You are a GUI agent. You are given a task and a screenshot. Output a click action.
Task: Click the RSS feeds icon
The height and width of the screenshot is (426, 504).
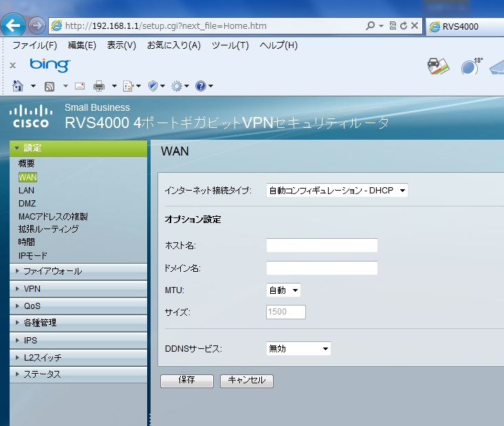tap(50, 86)
